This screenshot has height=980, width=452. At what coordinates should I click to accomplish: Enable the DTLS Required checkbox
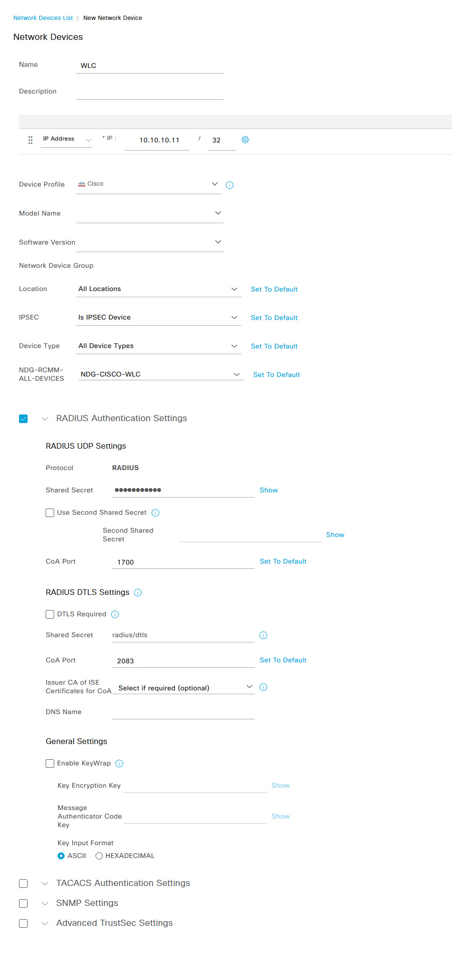tap(50, 614)
